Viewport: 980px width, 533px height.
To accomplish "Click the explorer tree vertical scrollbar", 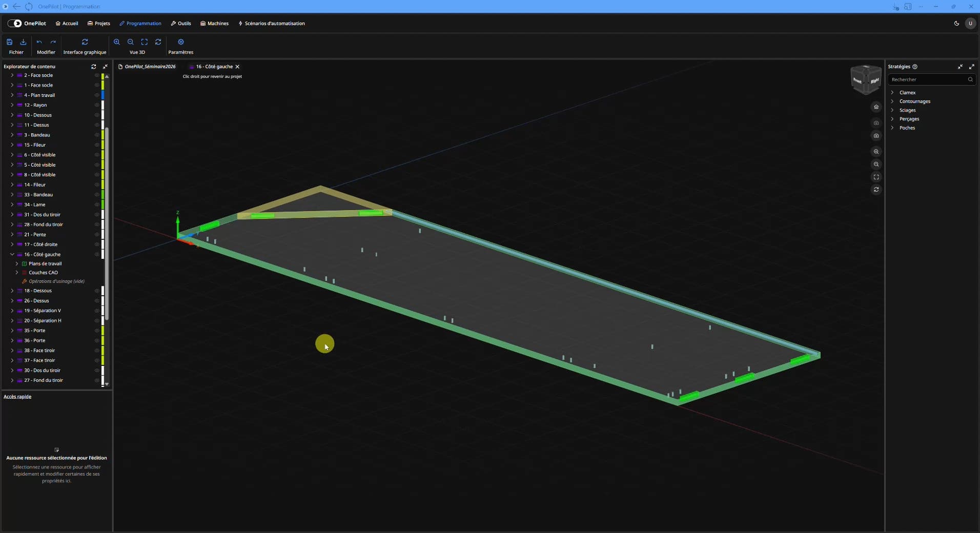I will (107, 223).
